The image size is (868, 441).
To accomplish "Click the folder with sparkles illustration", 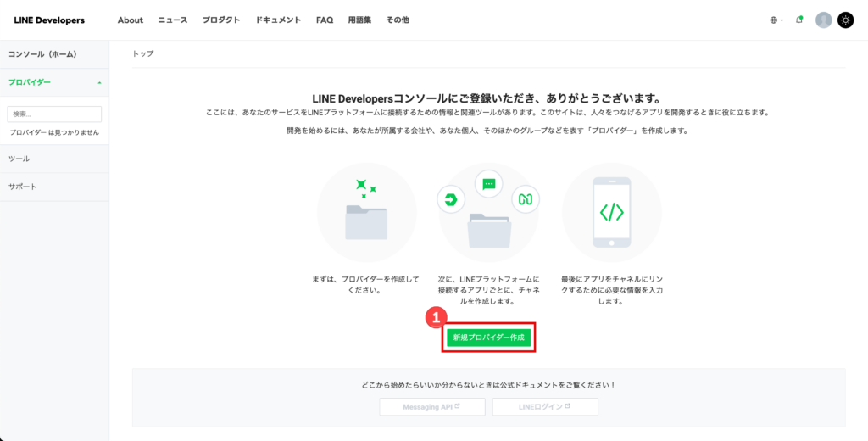I will [366, 212].
